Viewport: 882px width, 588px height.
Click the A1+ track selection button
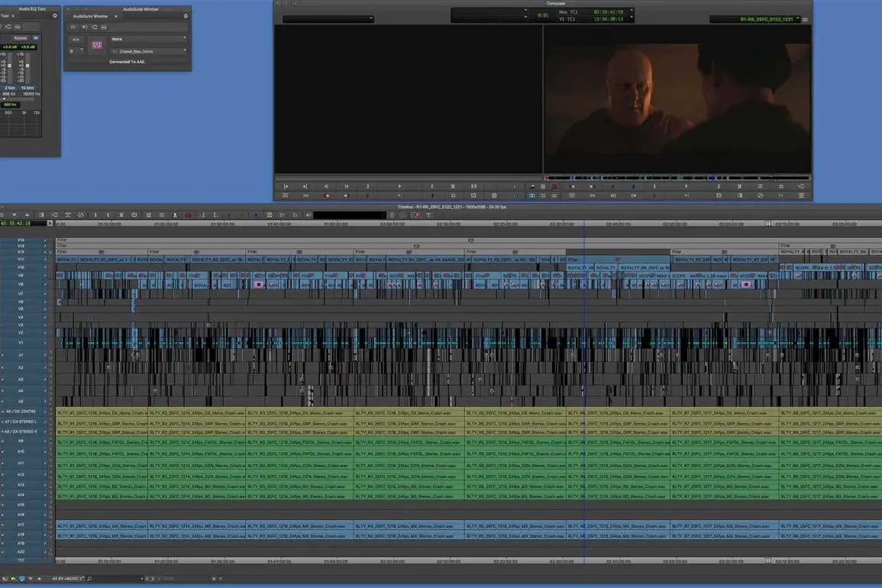(x=76, y=39)
